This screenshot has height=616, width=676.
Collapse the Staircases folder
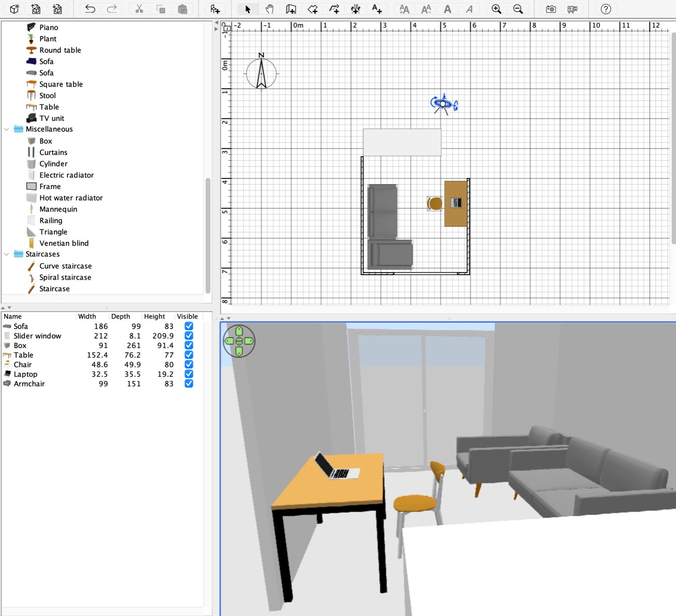pos(7,255)
